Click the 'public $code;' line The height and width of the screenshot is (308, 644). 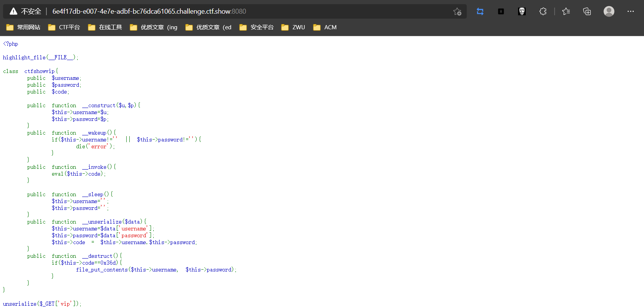coord(48,92)
